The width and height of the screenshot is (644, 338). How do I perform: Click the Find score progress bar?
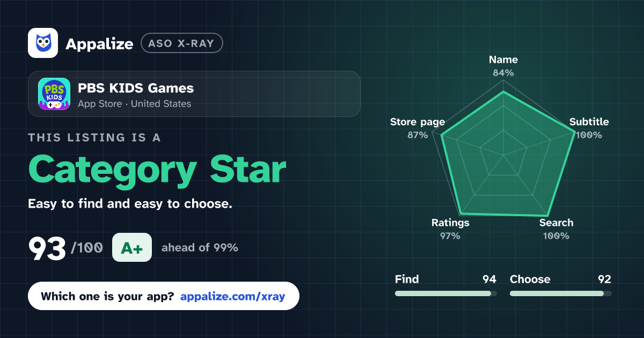pos(445,293)
